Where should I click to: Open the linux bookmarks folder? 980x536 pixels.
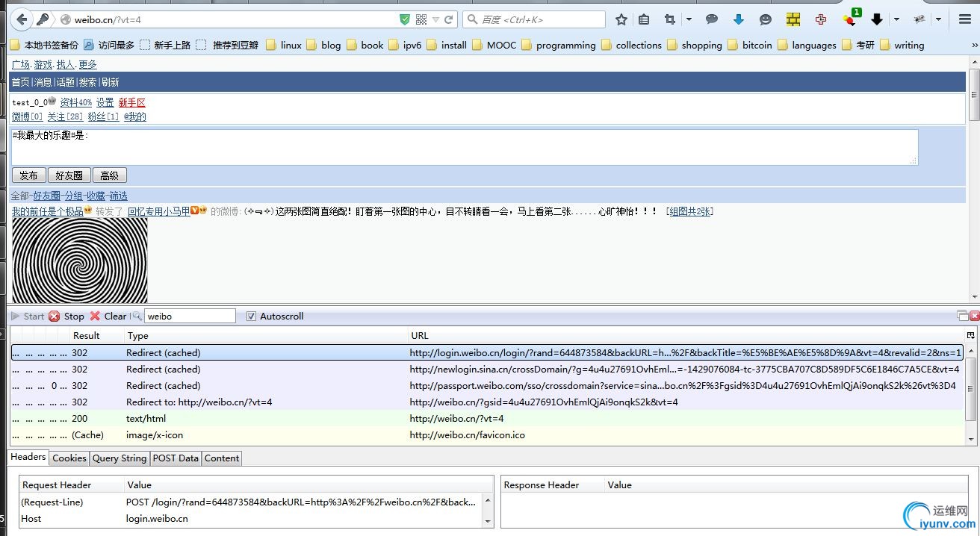click(284, 46)
